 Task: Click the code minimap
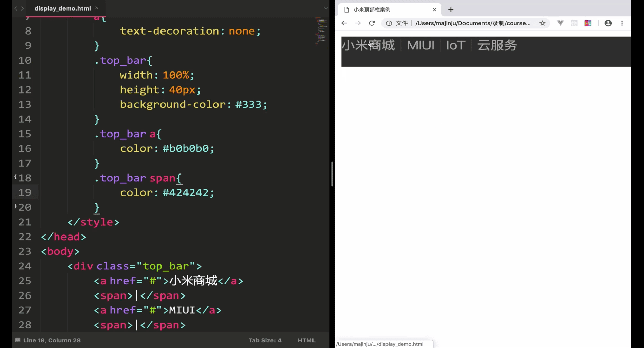click(x=321, y=30)
